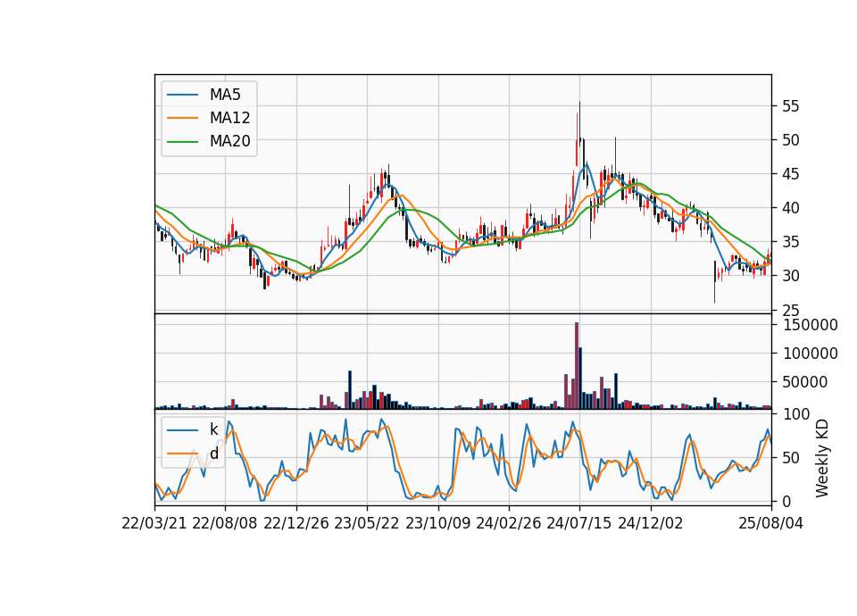857x616 pixels.
Task: Click the blue k legend line sample
Action: point(182,429)
